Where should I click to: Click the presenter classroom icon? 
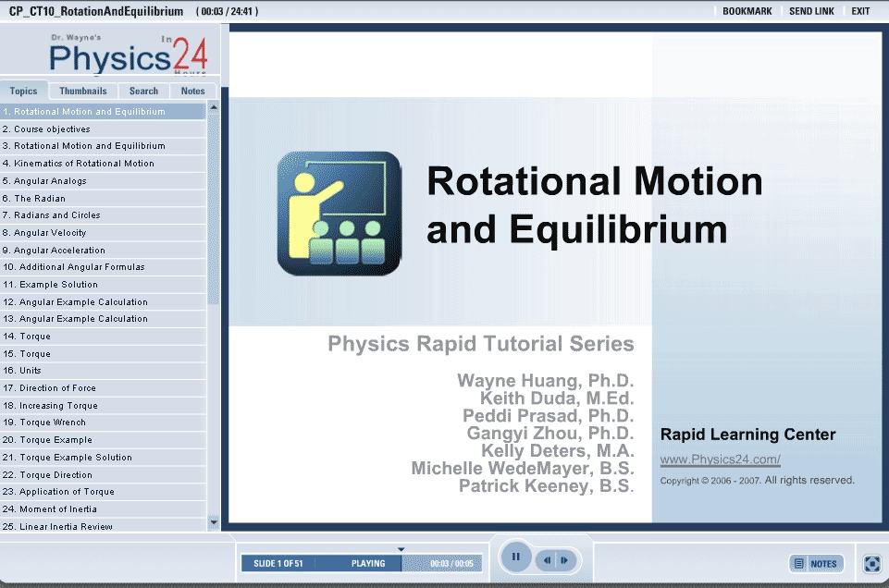(x=339, y=214)
